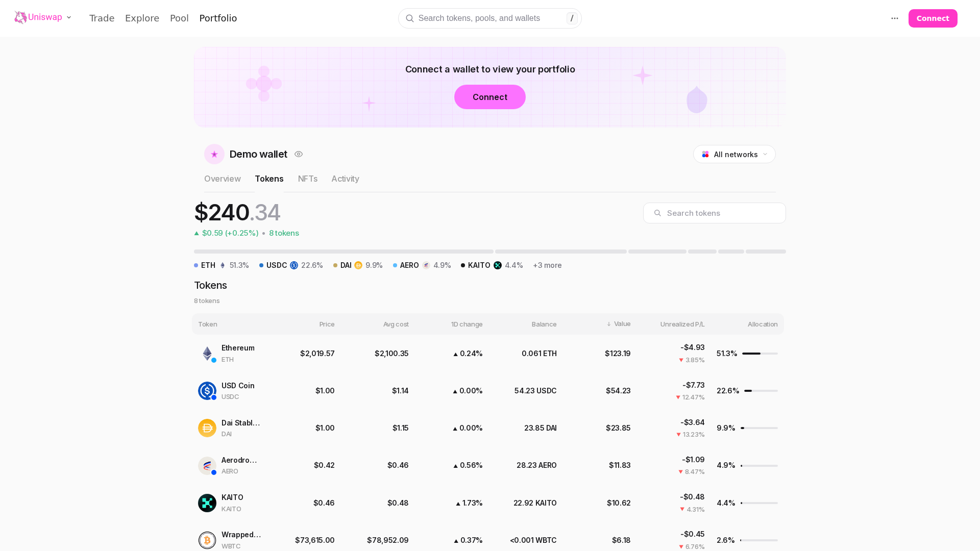Click Connect in the wallet banner
980x551 pixels.
(x=490, y=97)
